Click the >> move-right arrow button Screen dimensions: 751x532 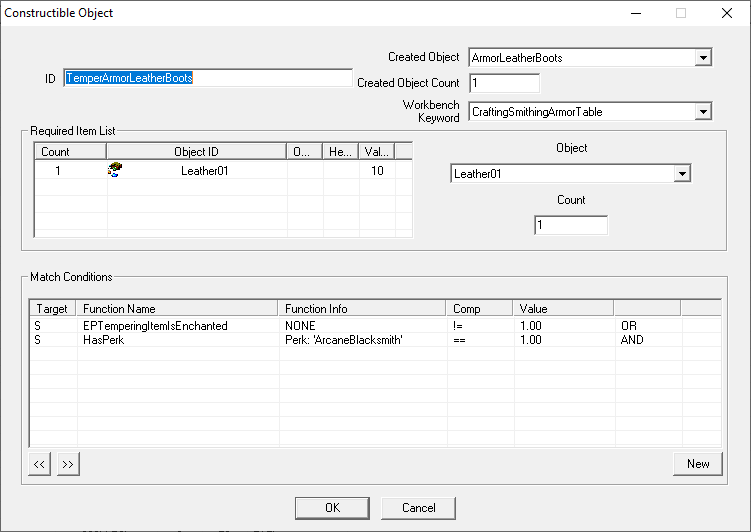click(x=68, y=464)
